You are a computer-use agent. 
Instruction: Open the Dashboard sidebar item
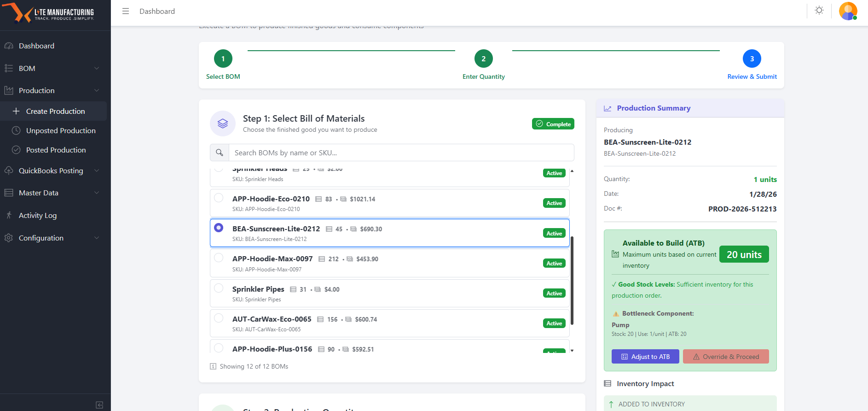tap(53, 46)
